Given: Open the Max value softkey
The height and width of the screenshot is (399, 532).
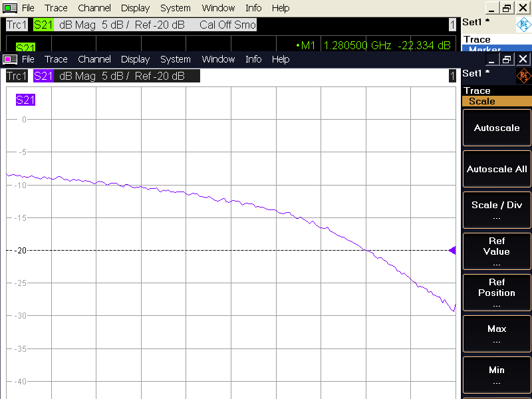Looking at the screenshot, I should (496, 333).
